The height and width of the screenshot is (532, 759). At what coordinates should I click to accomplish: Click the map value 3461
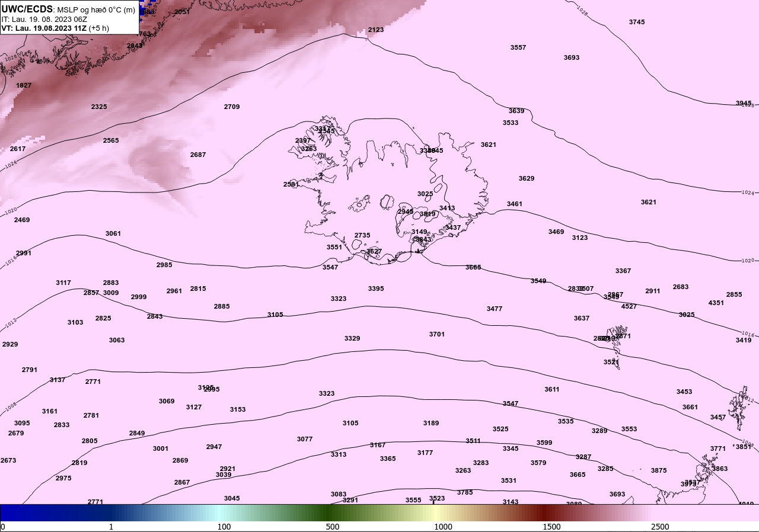point(515,204)
